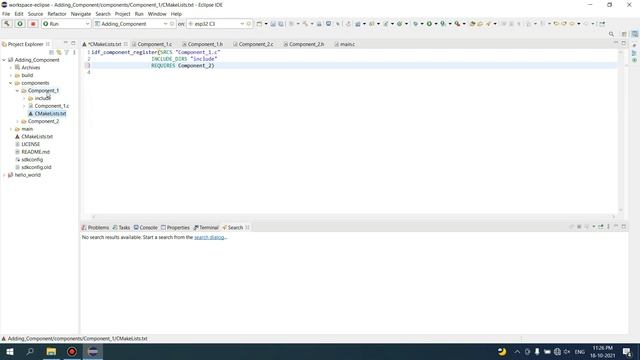Select sdkconfig.old file
The image size is (640, 360).
tap(36, 167)
